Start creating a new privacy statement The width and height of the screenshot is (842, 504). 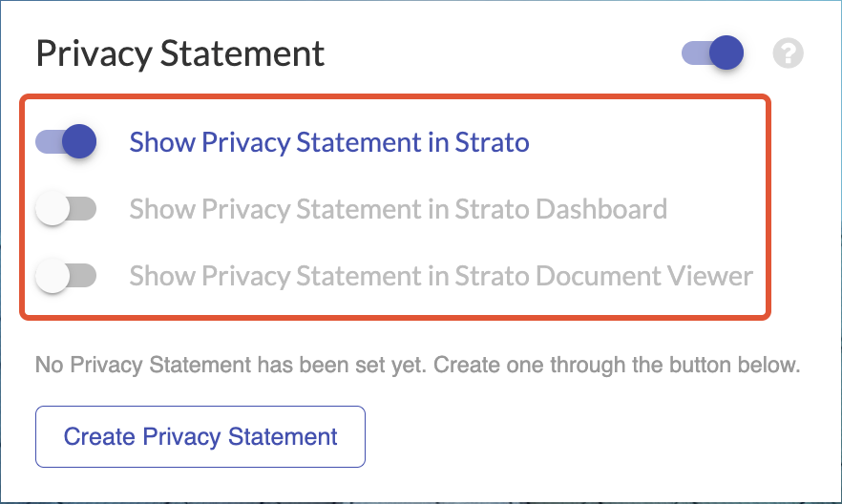200,437
